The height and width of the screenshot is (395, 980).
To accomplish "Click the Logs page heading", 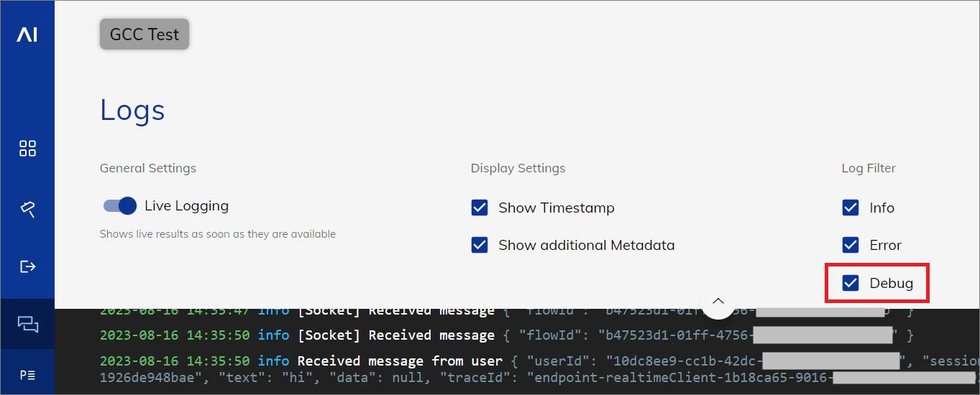I will [x=132, y=110].
